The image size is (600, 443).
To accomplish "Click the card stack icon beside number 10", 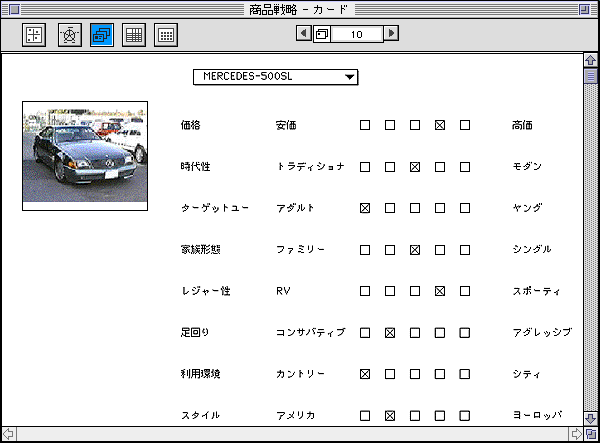I will pyautogui.click(x=322, y=34).
